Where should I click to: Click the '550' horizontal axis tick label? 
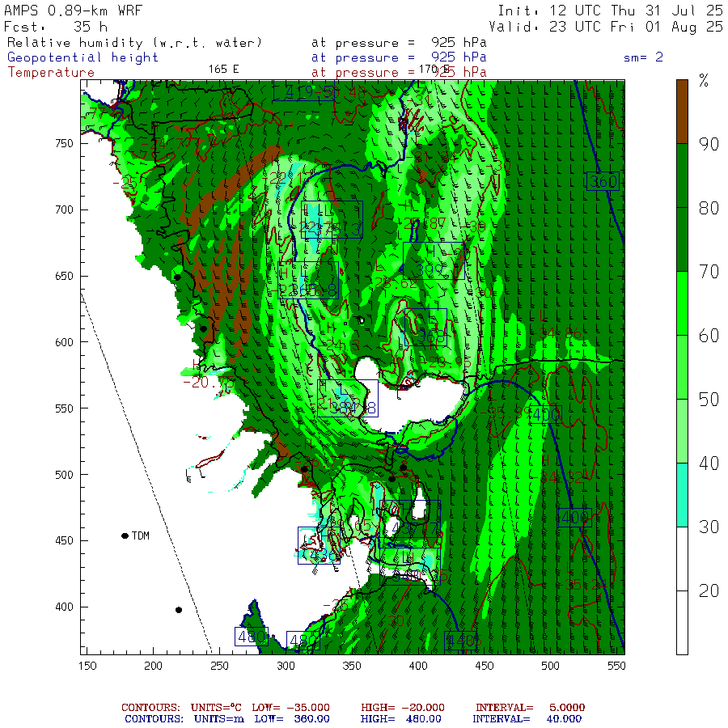[x=616, y=666]
